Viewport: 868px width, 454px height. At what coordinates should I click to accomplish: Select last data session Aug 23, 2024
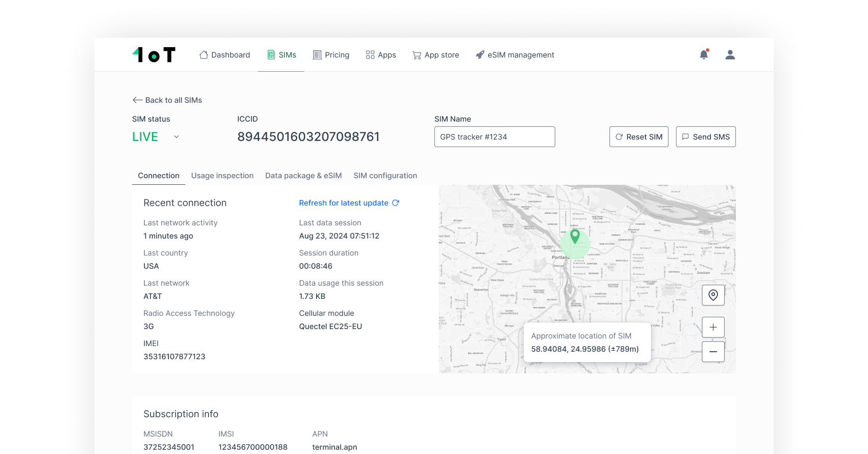(x=339, y=236)
